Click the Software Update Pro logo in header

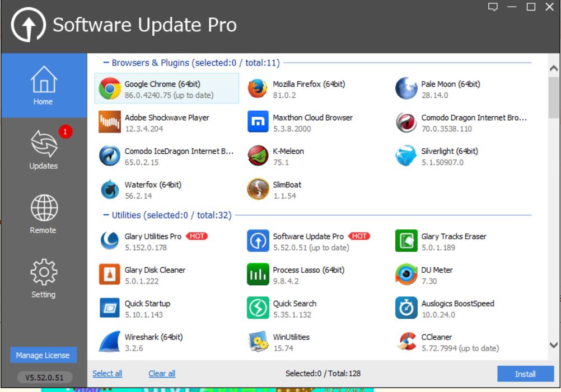coord(28,25)
